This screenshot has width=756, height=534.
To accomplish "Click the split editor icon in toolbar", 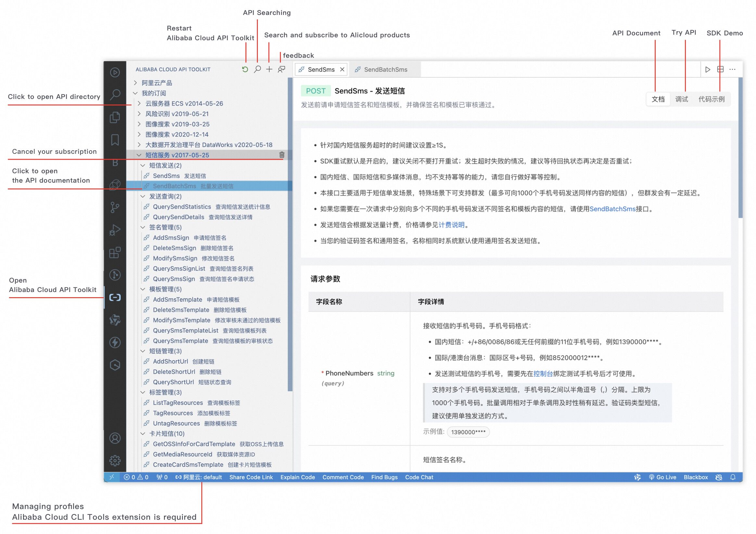I will [721, 69].
